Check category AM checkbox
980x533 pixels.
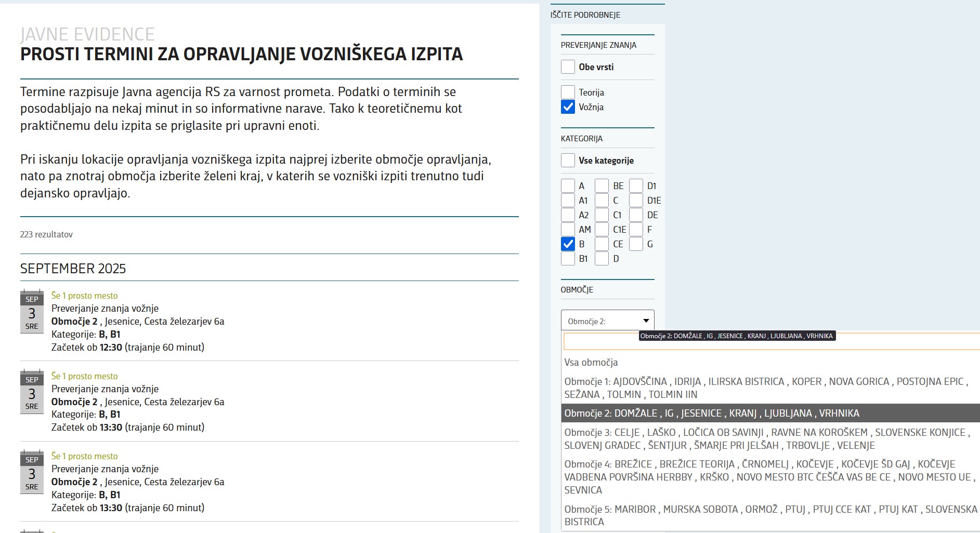tap(568, 230)
